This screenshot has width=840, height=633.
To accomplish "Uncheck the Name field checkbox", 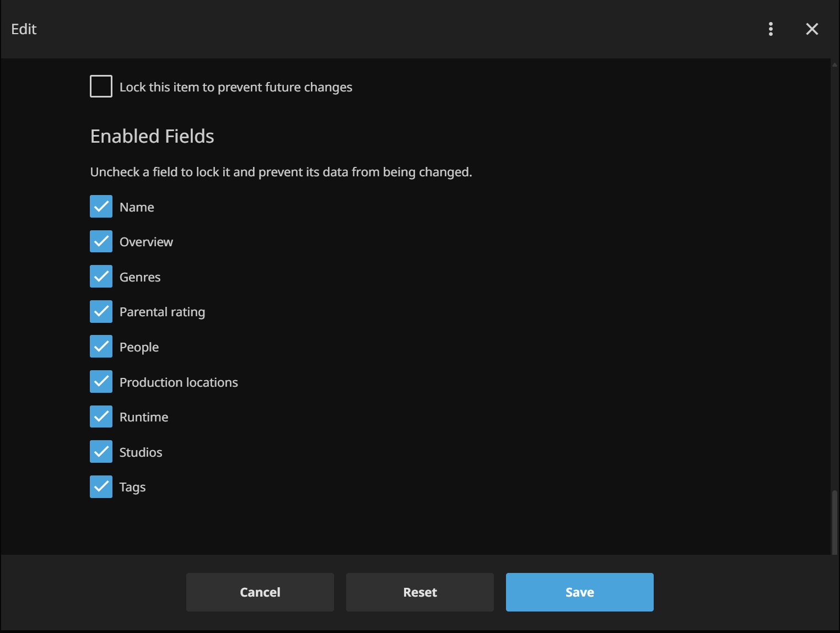I will (x=101, y=207).
